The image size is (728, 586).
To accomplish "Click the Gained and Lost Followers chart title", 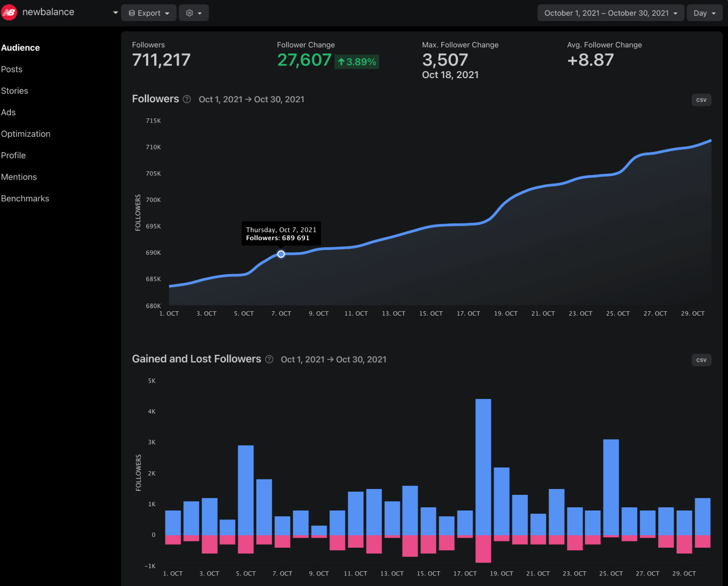I will [x=197, y=359].
